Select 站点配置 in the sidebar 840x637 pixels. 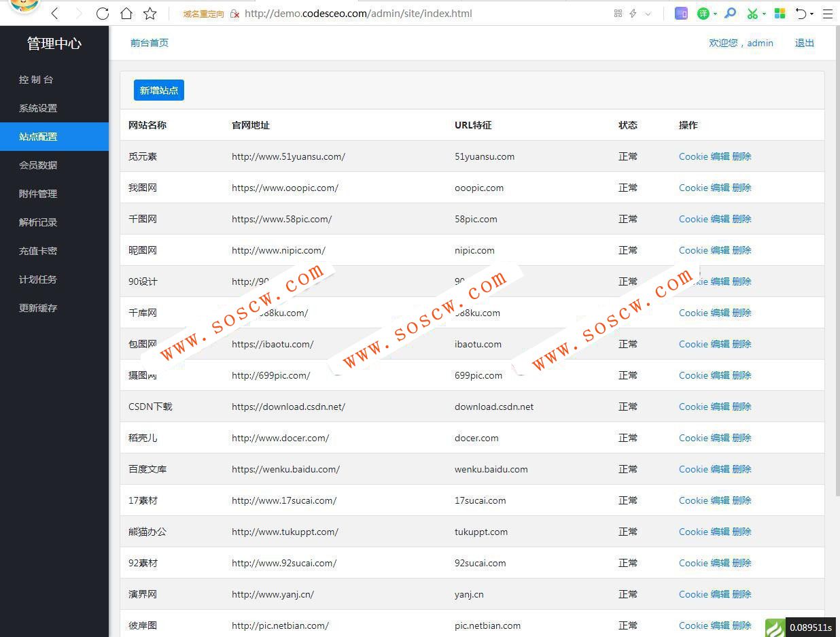click(54, 137)
